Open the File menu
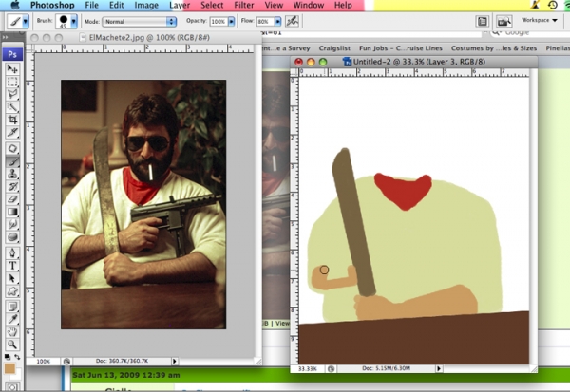Image resolution: width=570 pixels, height=392 pixels. coord(91,5)
